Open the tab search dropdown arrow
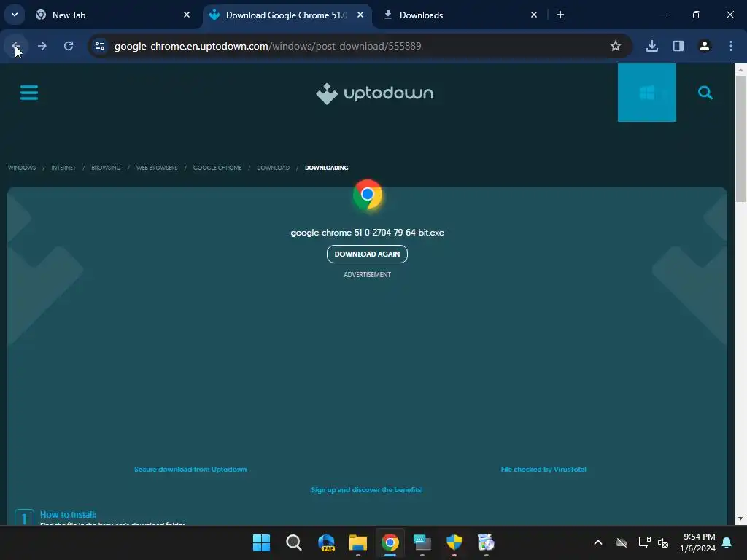 15,15
